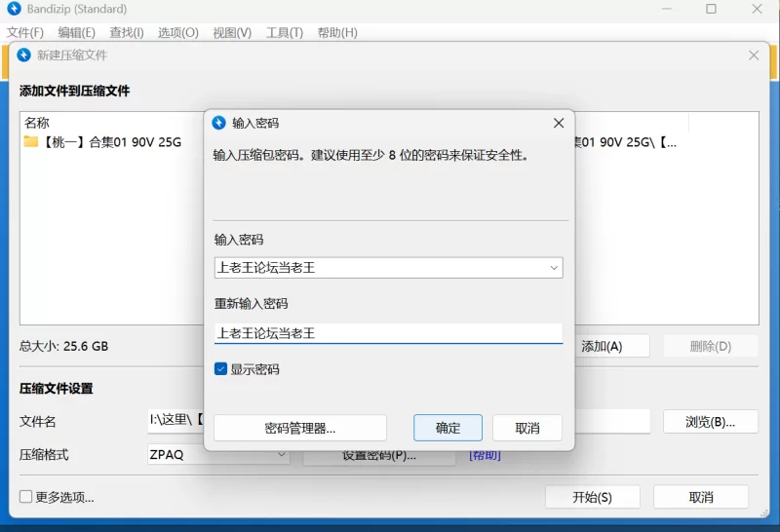The image size is (780, 532).
Task: Open the 视图(V) menu
Action: [232, 33]
